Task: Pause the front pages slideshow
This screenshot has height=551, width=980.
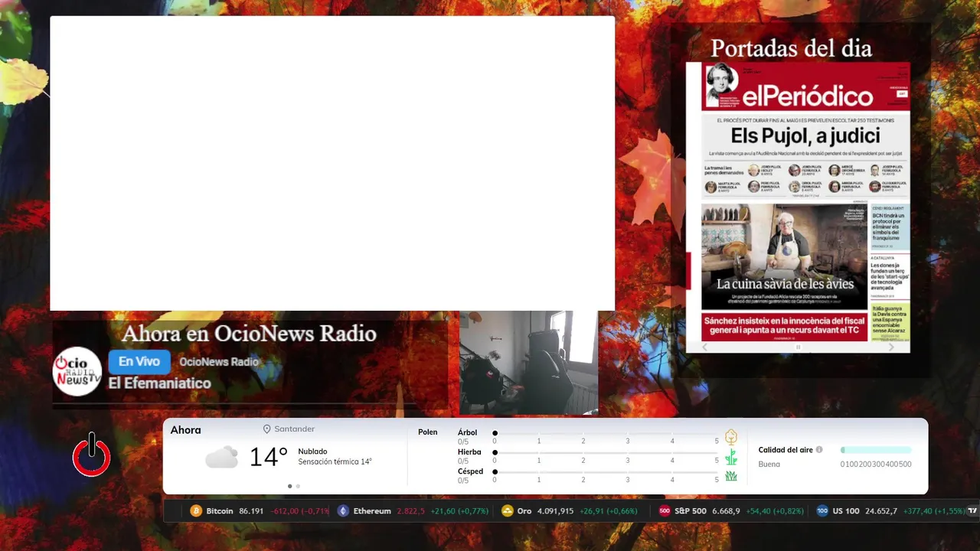Action: (x=798, y=347)
